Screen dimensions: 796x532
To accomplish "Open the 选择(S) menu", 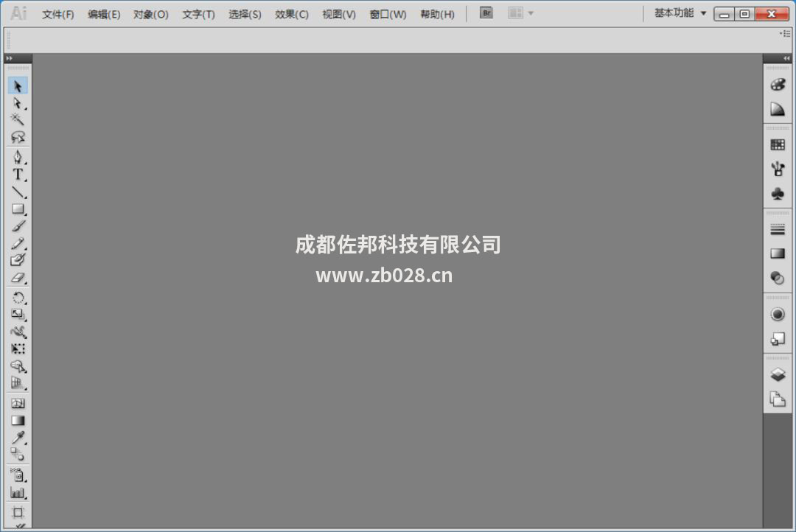I will pyautogui.click(x=245, y=14).
